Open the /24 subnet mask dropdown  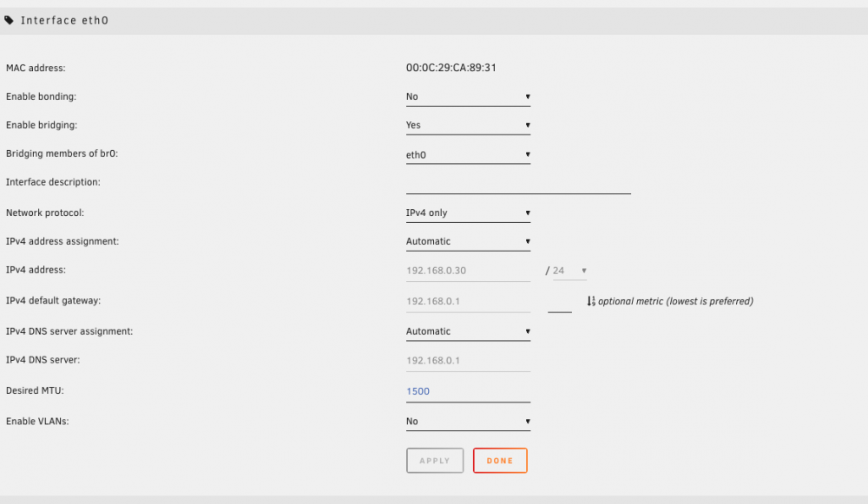tap(569, 272)
